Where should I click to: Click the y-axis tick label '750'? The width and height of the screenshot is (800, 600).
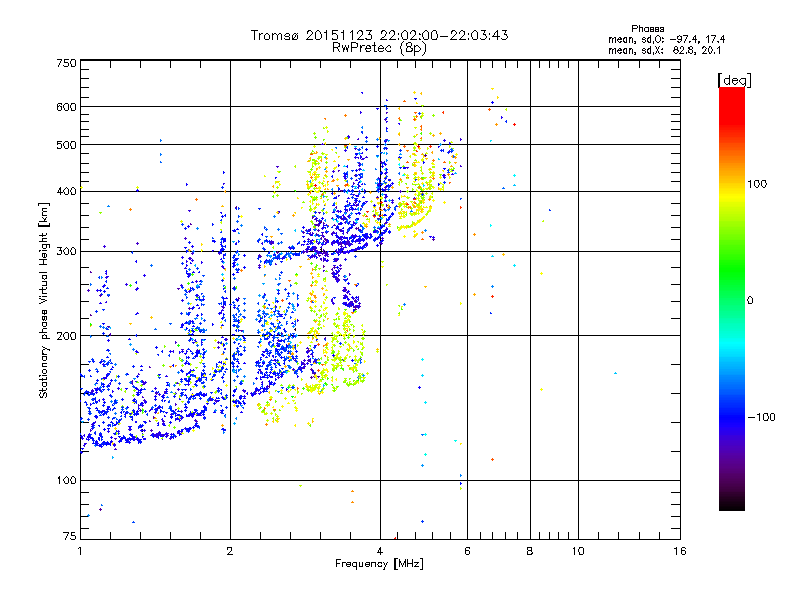(66, 63)
